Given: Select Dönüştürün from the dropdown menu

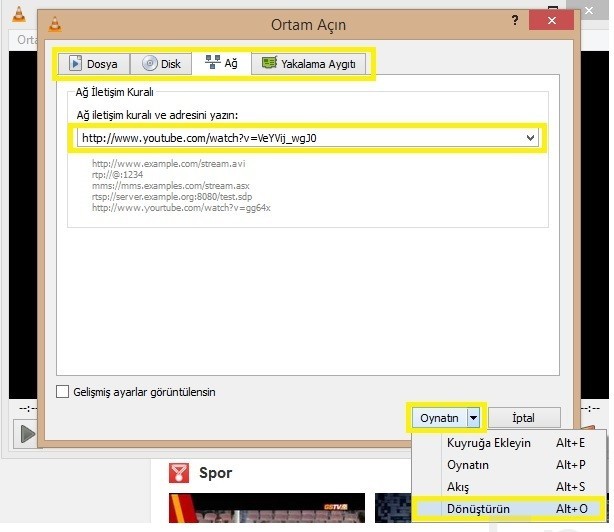Looking at the screenshot, I should click(508, 509).
